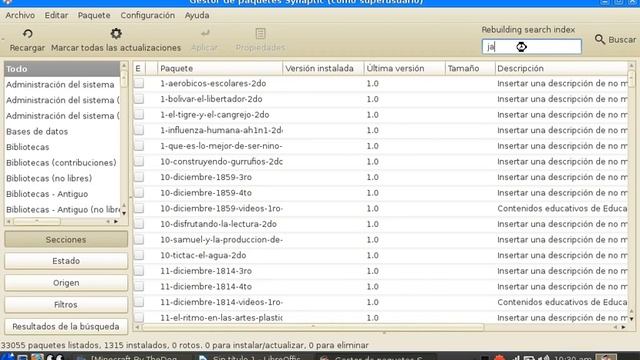This screenshot has width=640, height=360.
Task: Click the E status column header
Action: click(x=138, y=69)
